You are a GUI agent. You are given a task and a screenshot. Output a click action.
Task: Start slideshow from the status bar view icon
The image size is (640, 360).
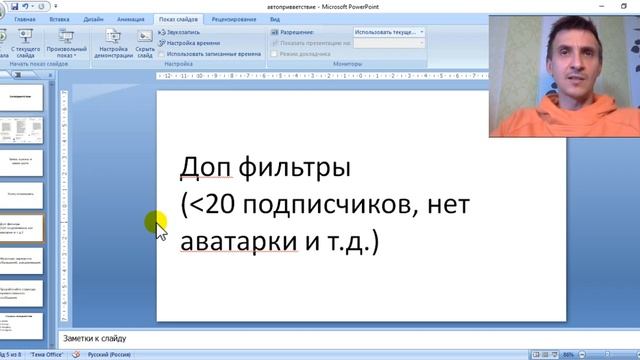point(554,355)
